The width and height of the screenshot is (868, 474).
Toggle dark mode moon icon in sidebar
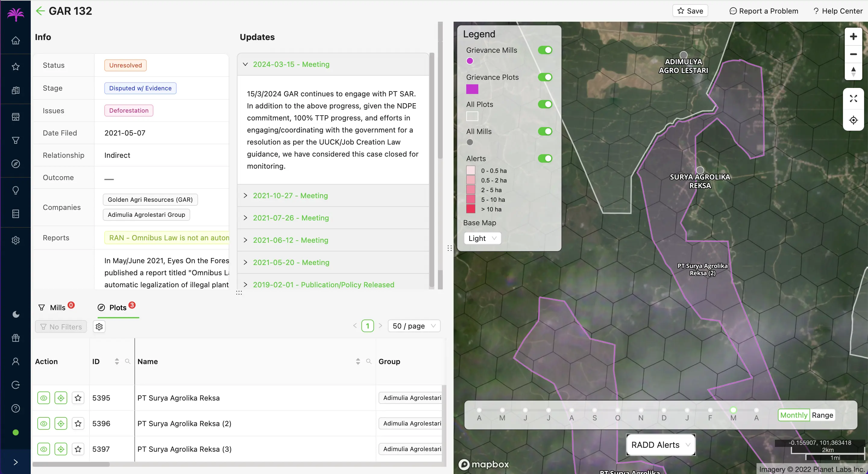coord(15,314)
